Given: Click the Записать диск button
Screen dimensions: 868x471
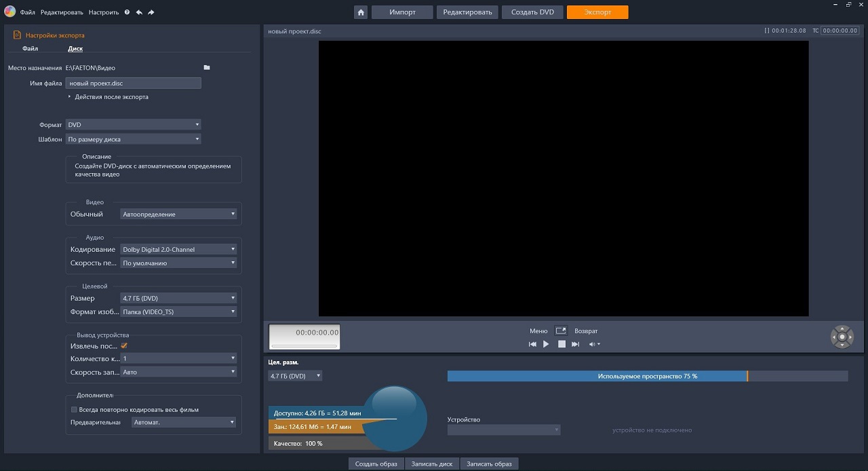Looking at the screenshot, I should pyautogui.click(x=432, y=464).
